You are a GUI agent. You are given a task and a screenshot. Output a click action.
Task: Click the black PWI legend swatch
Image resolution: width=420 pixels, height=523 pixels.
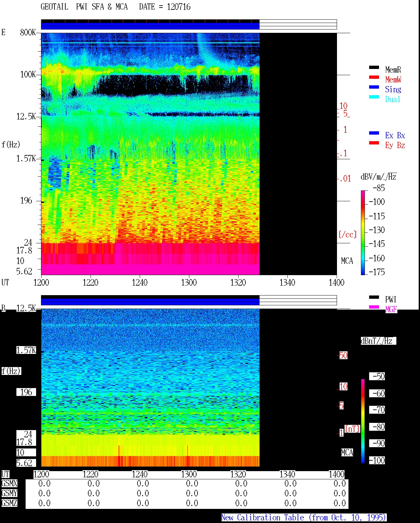coord(374,297)
